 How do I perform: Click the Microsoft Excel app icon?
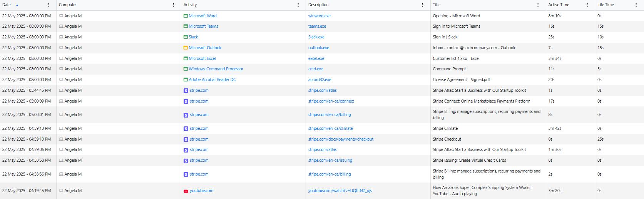[x=186, y=59]
